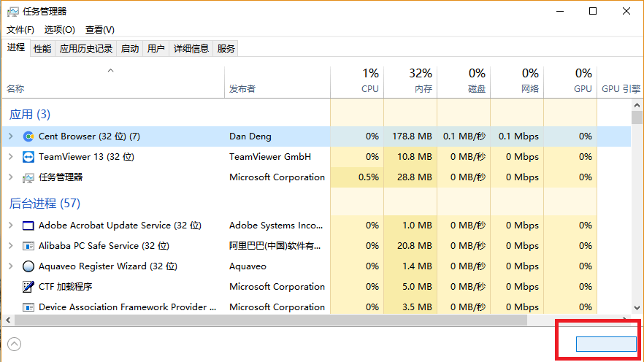Viewport: 644px width, 362px height.
Task: Expand the 任务管理器 process group
Action: click(x=10, y=177)
